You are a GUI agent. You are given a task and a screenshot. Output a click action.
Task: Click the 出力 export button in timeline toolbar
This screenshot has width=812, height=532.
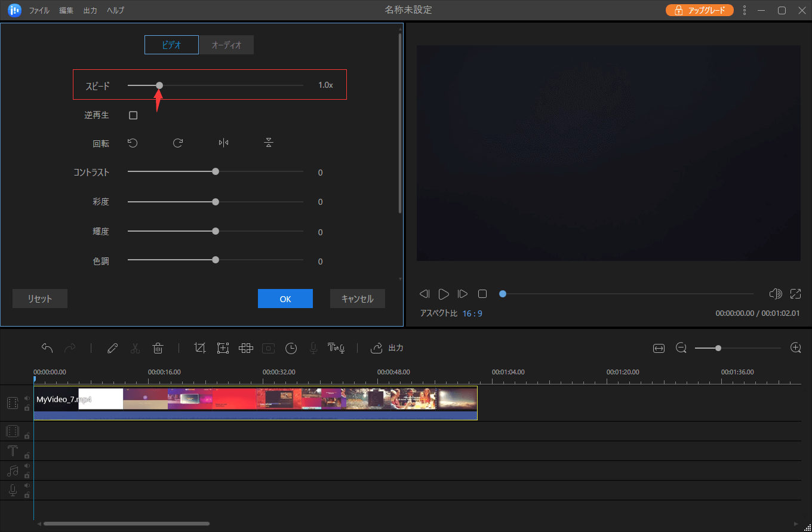pyautogui.click(x=387, y=348)
